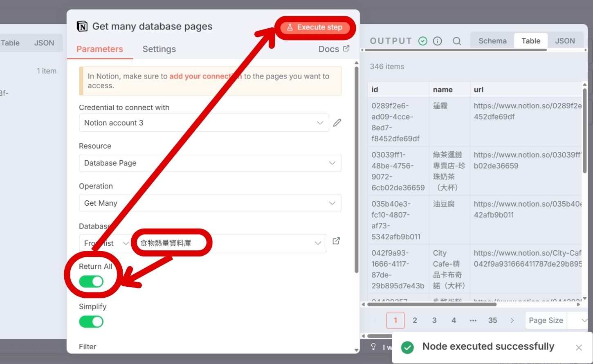Open selected database via external link icon

click(x=336, y=241)
